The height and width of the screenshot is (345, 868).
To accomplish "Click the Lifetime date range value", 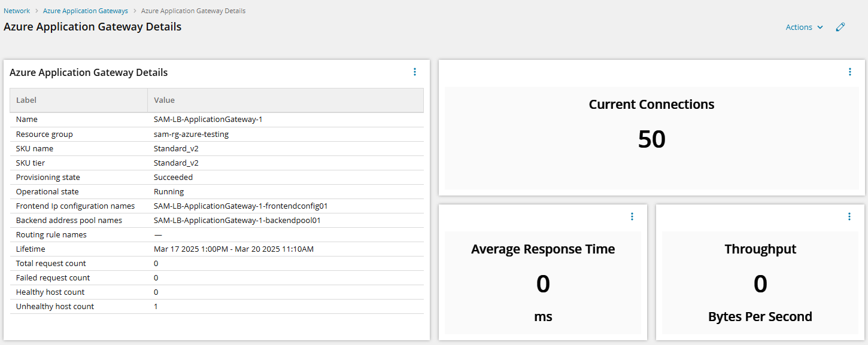I will [x=233, y=249].
